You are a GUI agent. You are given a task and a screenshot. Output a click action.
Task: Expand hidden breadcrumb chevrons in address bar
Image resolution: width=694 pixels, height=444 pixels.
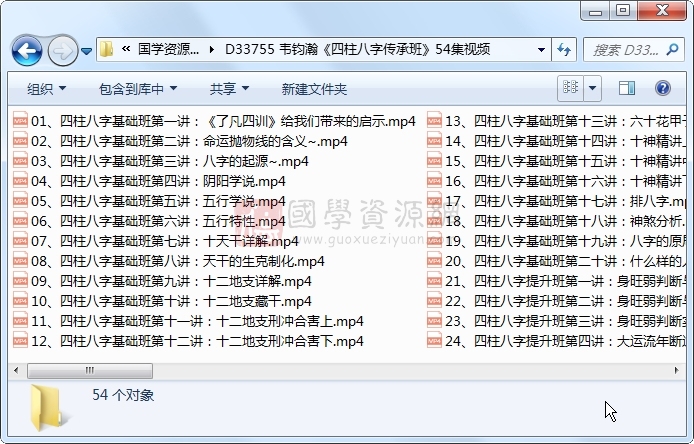coord(126,49)
